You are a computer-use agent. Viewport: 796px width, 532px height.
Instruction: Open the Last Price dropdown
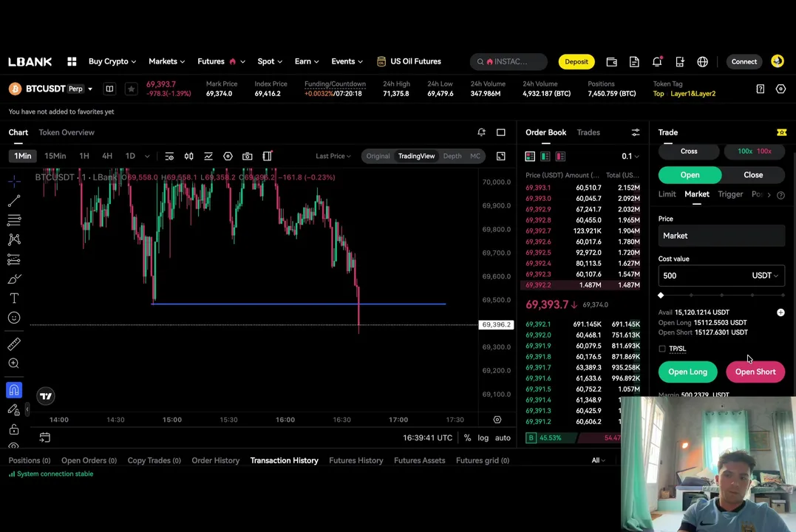pos(333,156)
